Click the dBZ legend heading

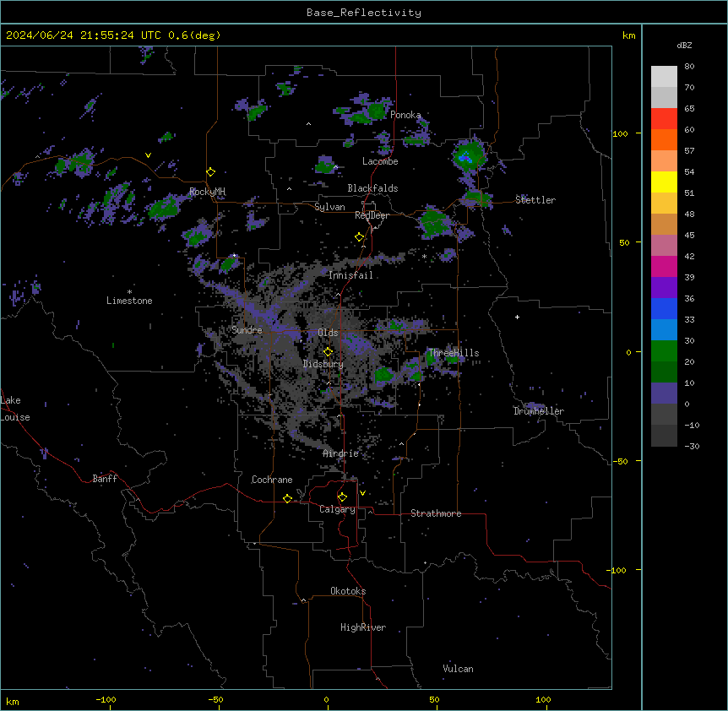tap(684, 45)
